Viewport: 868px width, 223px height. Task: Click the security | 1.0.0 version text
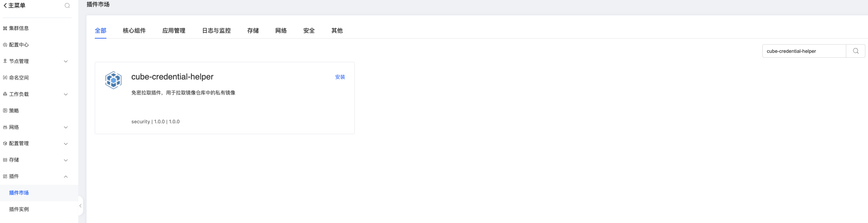(155, 122)
